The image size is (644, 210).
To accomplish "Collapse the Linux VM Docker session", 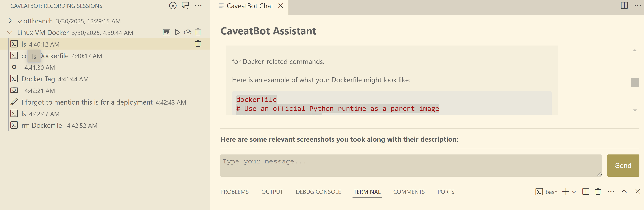I will click(10, 33).
